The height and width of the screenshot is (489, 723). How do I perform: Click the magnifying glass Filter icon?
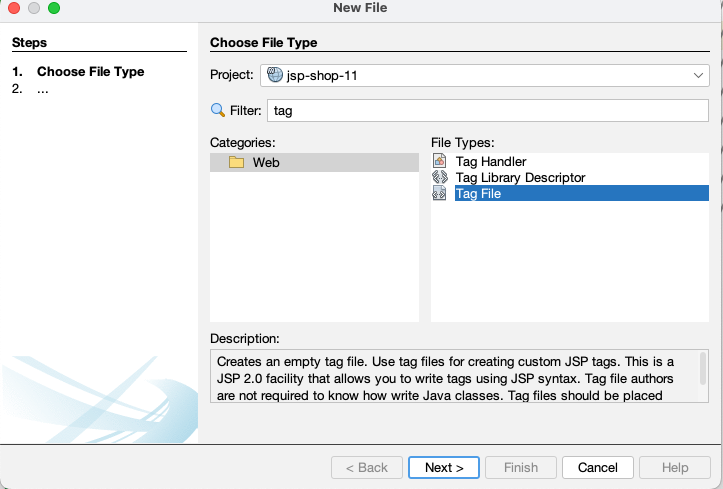218,111
